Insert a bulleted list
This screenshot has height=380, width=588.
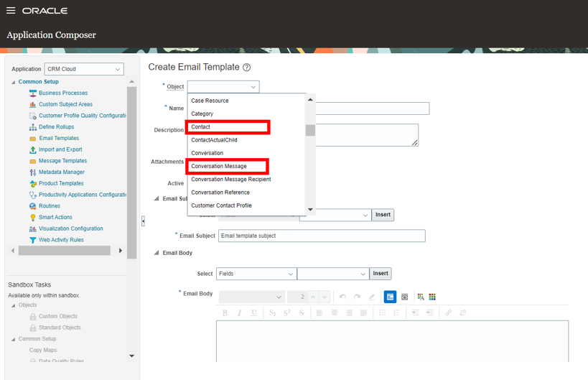(382, 313)
